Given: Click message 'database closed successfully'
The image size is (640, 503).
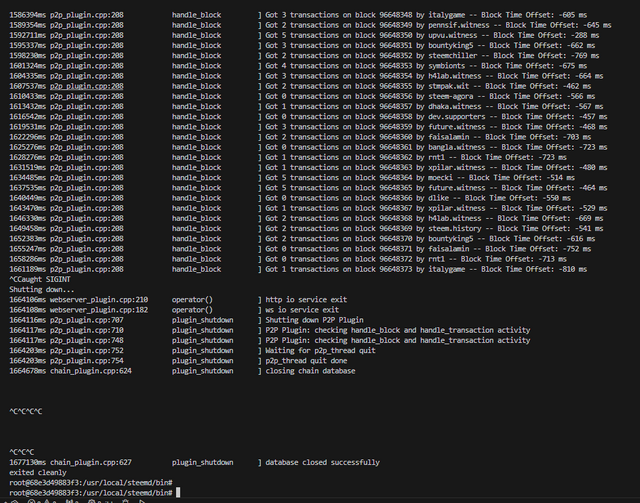Looking at the screenshot, I should click(x=322, y=463).
